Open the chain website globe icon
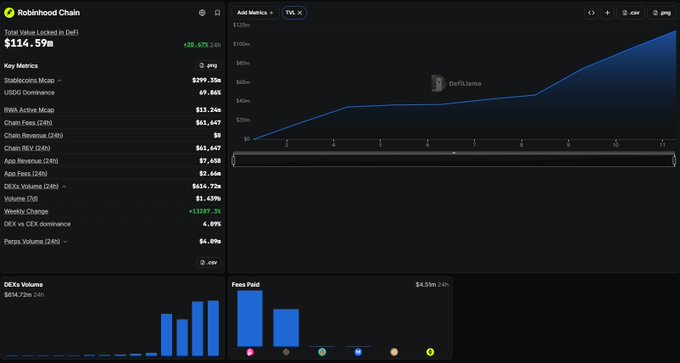The width and height of the screenshot is (680, 363). (x=202, y=13)
